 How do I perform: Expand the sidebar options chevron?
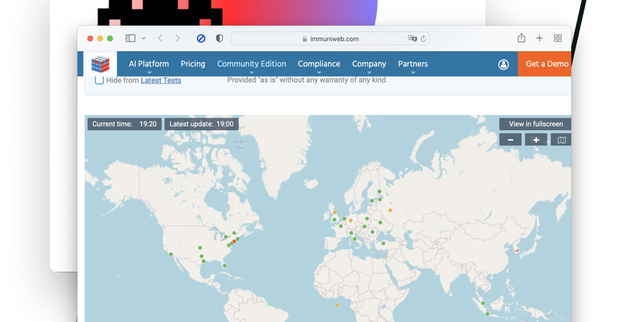click(143, 38)
